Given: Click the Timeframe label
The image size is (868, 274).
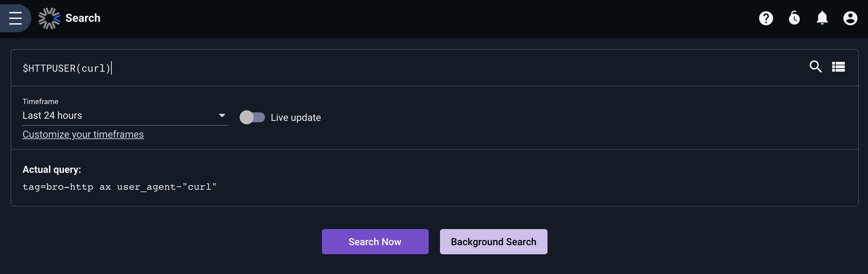Looking at the screenshot, I should (40, 102).
